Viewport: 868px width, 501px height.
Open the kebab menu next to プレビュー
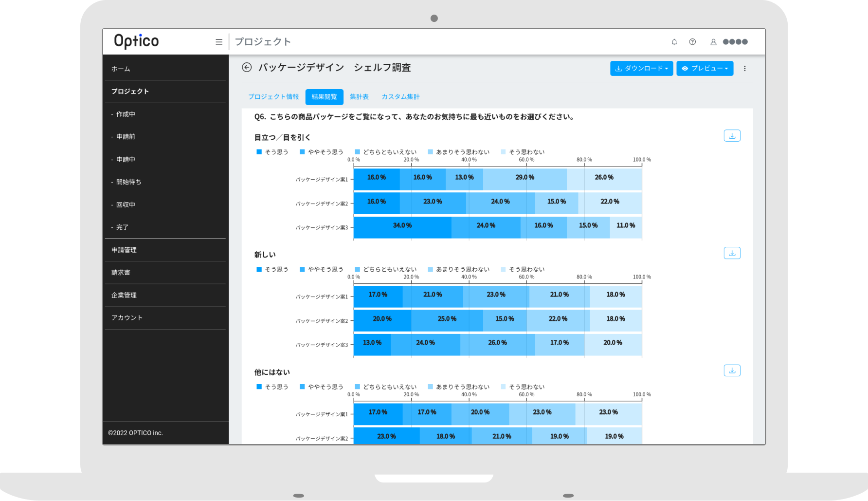point(745,68)
